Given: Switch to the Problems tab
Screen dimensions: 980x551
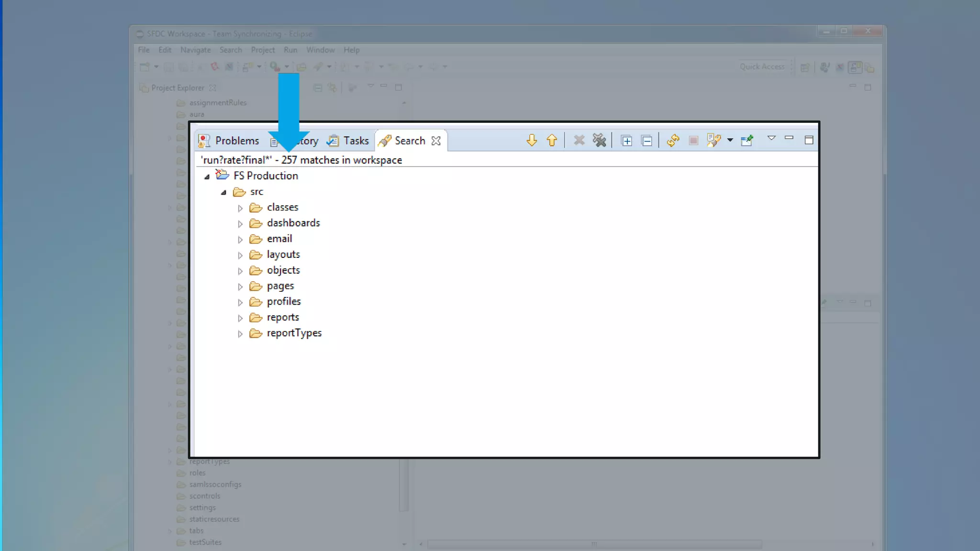Looking at the screenshot, I should (x=236, y=141).
